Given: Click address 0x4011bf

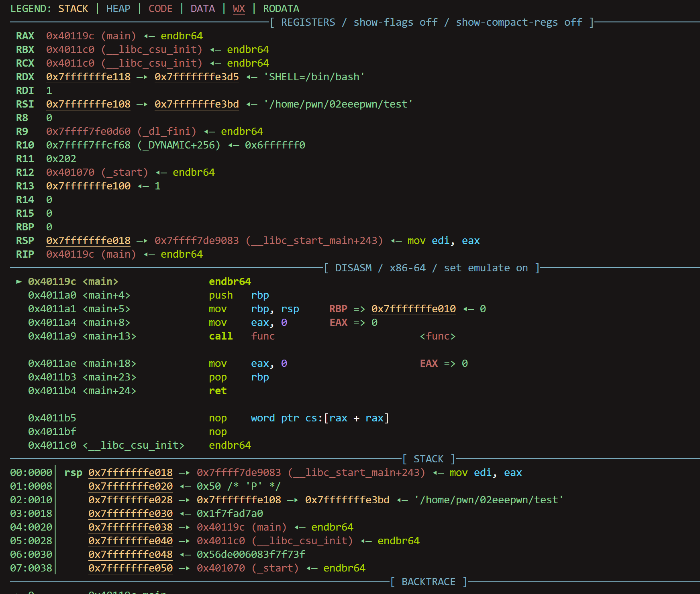Looking at the screenshot, I should [52, 431].
